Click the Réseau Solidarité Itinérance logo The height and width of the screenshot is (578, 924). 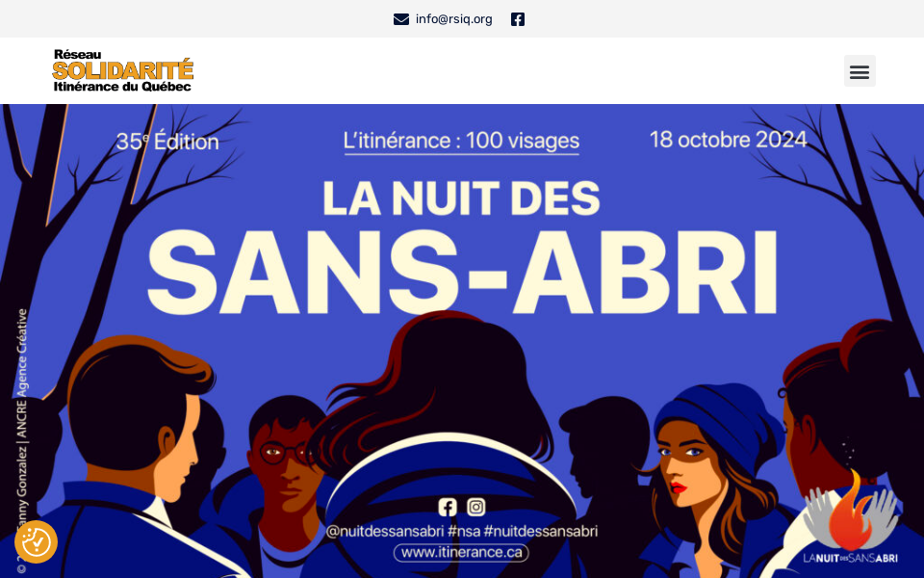[x=123, y=70]
